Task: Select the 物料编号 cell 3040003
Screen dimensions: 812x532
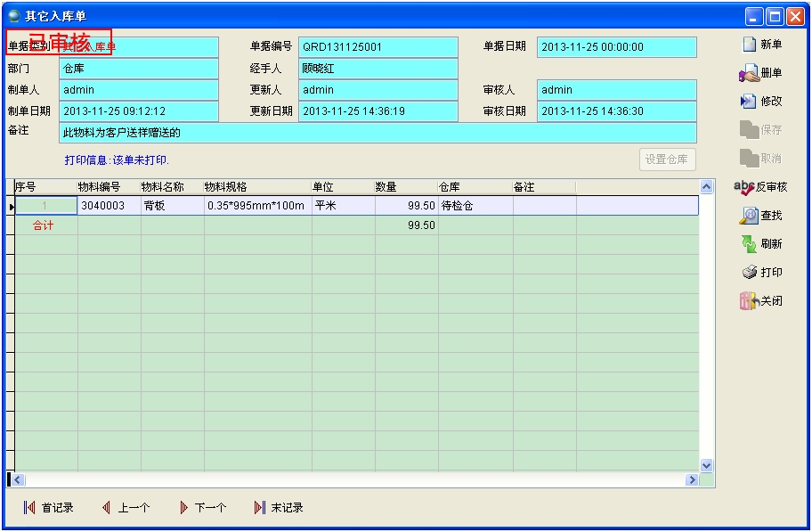Action: (109, 206)
